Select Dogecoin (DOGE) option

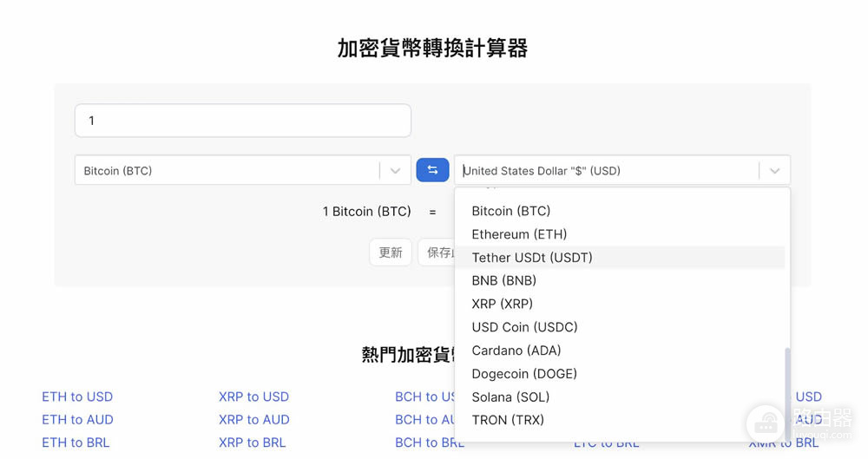tap(620, 374)
